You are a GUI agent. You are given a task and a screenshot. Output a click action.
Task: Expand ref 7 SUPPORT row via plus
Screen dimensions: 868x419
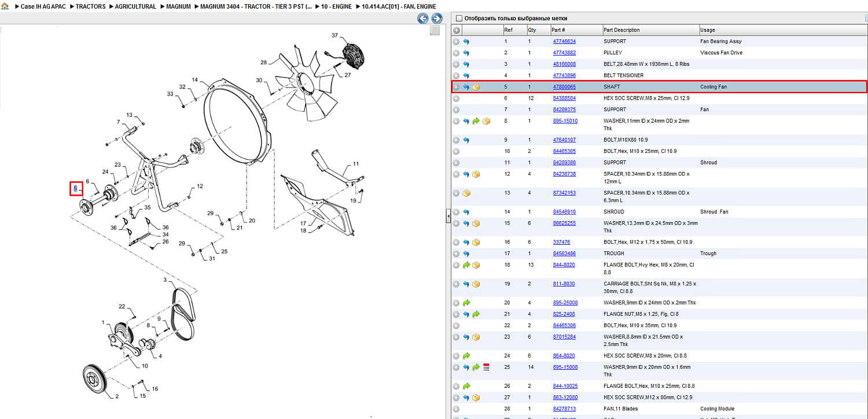457,109
